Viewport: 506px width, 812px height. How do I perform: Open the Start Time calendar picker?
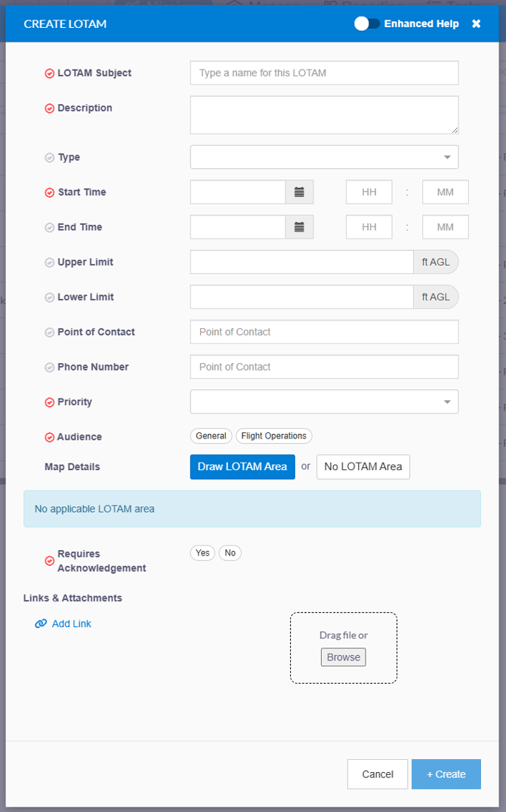click(299, 192)
